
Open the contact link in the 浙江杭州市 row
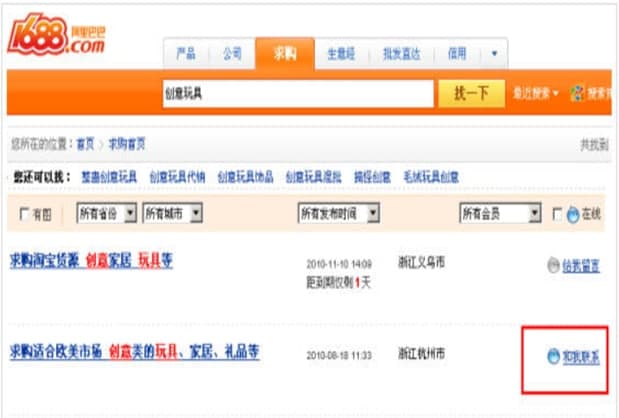tap(581, 357)
